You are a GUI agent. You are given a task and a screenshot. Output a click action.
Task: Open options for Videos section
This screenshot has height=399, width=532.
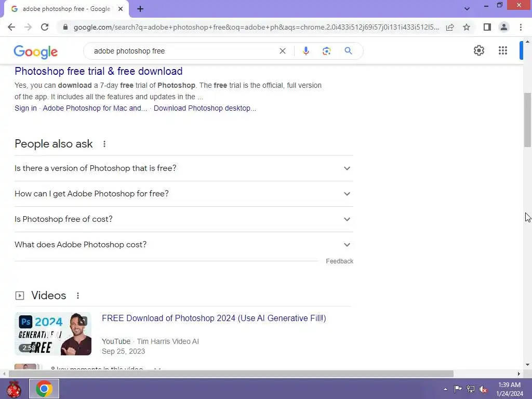pyautogui.click(x=78, y=296)
